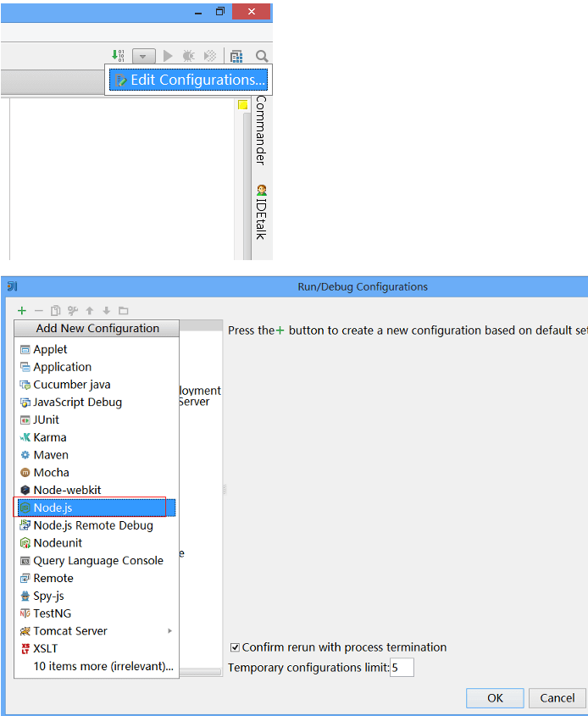Screen dimensions: 588x716
Task: Select Application configuration type
Action: (97, 367)
